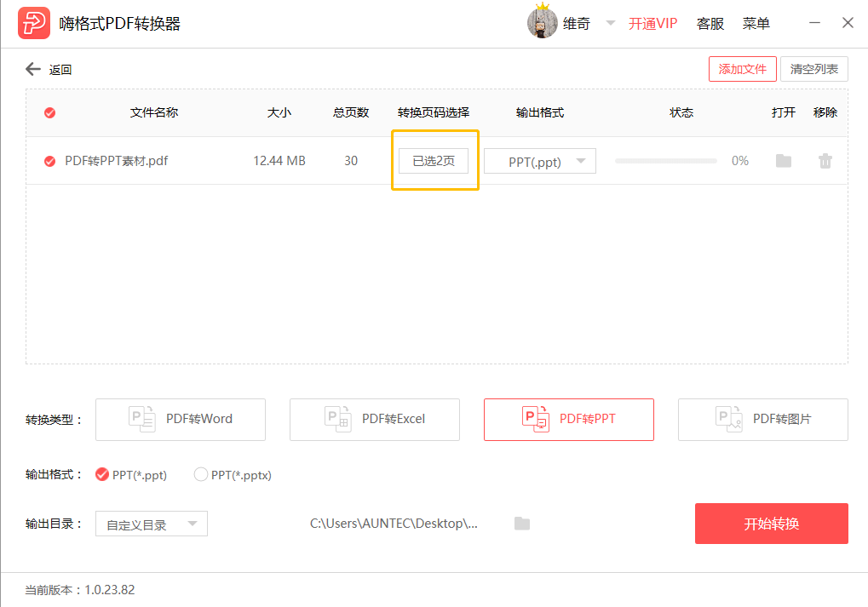
Task: Click the version text 1.0.23.82
Action: coord(110,590)
